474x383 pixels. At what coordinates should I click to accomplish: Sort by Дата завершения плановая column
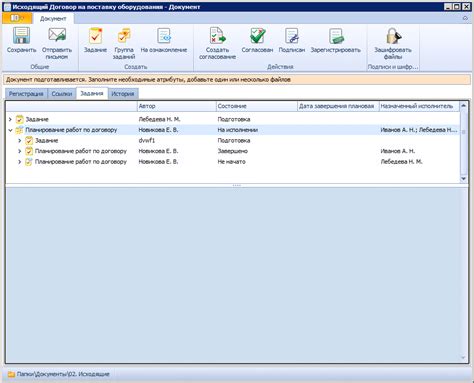point(338,106)
